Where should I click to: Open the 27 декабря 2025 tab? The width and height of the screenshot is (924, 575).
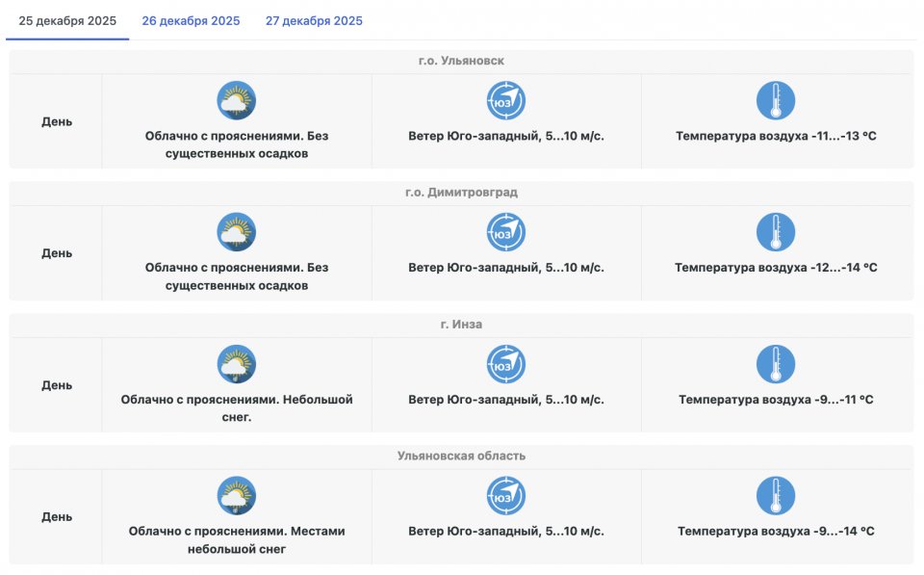pyautogui.click(x=314, y=20)
